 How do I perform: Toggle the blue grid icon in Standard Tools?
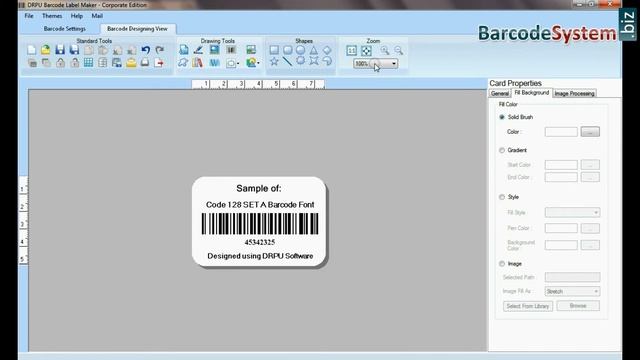89,62
